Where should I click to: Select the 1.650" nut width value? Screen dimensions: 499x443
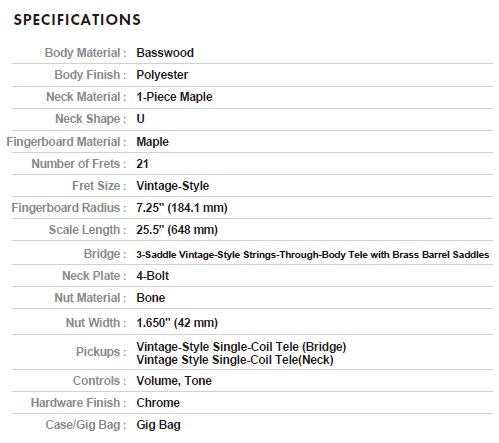click(x=177, y=323)
